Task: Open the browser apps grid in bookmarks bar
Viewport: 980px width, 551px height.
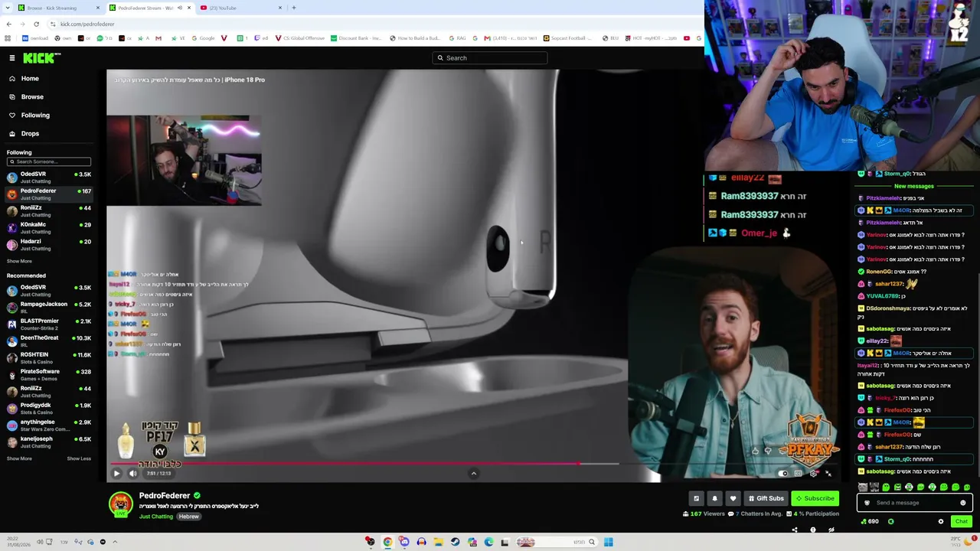Action: pyautogui.click(x=8, y=38)
